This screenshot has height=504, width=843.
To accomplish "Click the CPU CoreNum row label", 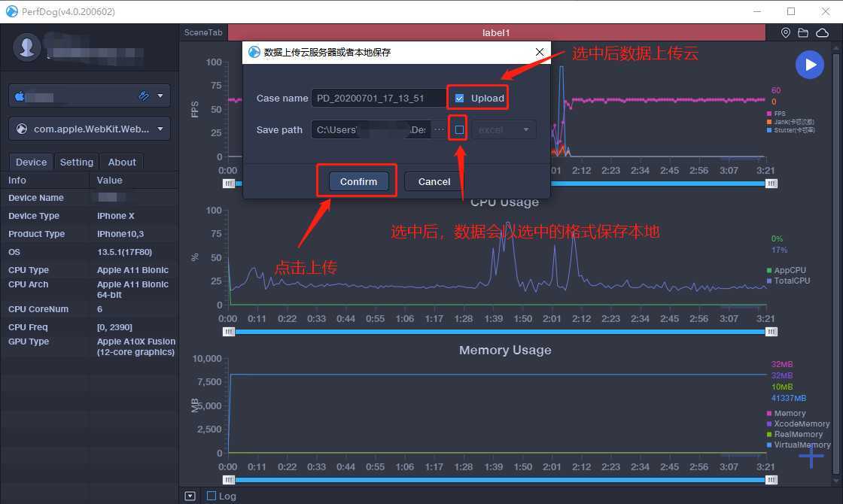I will coord(38,309).
